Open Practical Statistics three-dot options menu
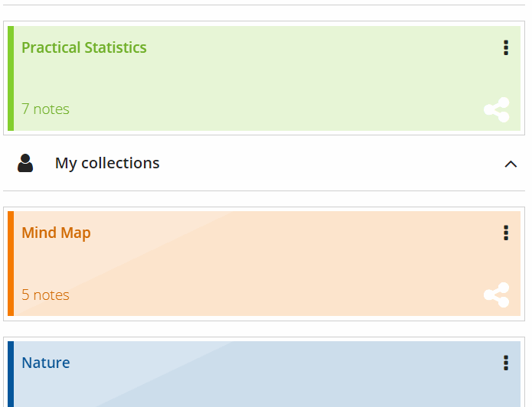This screenshot has height=407, width=532. click(x=506, y=48)
